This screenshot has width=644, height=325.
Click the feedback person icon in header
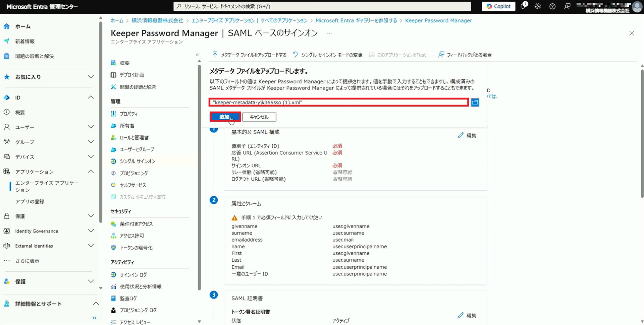point(567,6)
